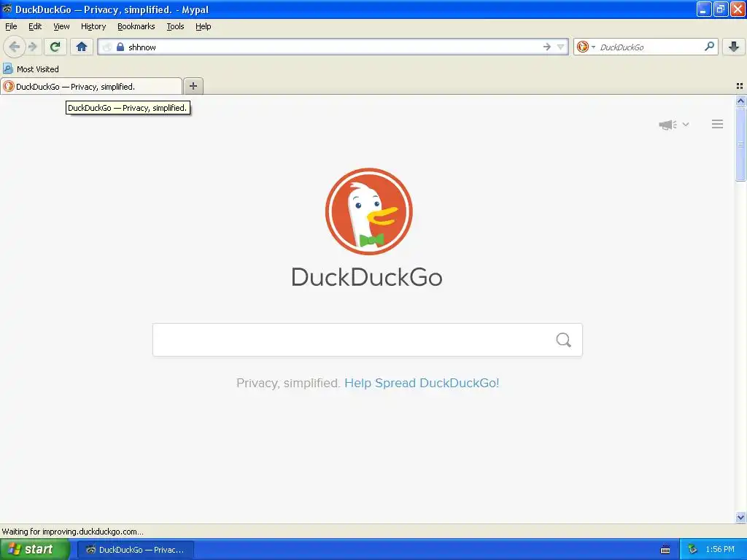Click the 1:56 PM tray clock

tap(720, 549)
